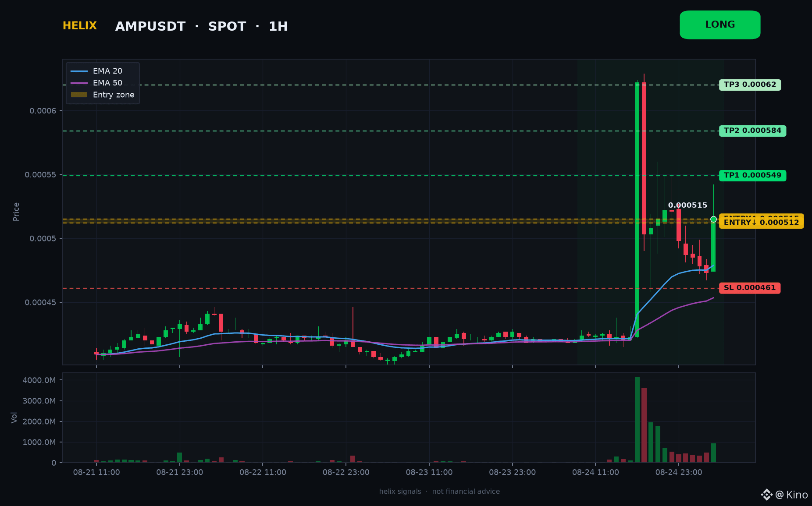
Task: Click the EMA 50 legend label
Action: tap(107, 83)
